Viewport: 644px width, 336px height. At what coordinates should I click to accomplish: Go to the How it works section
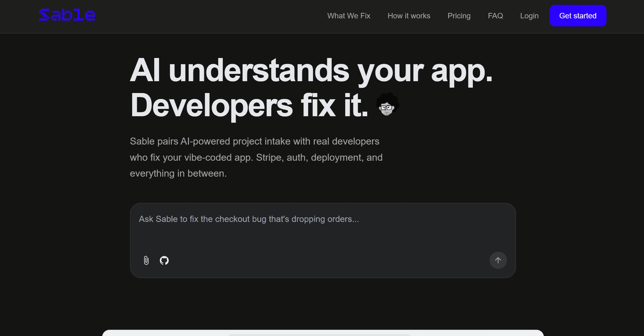pos(409,16)
